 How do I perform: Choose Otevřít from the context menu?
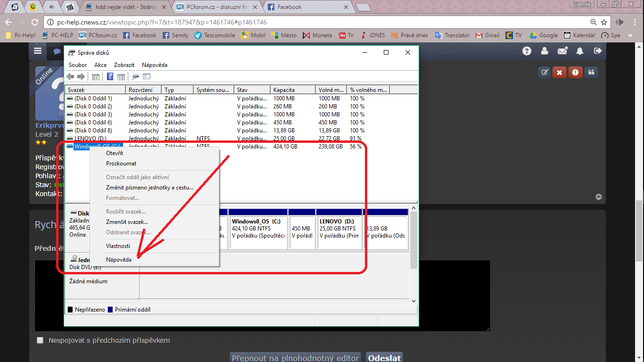(154, 153)
